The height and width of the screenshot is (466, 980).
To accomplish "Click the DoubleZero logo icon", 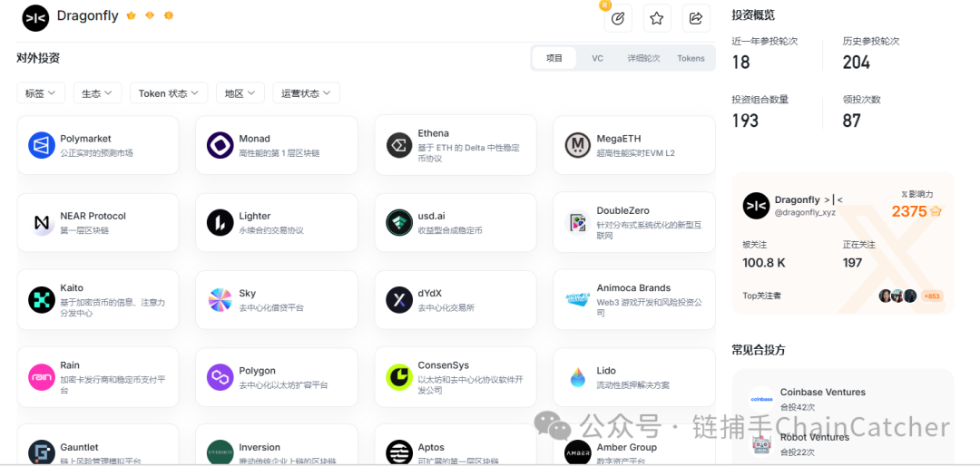I will [x=577, y=222].
